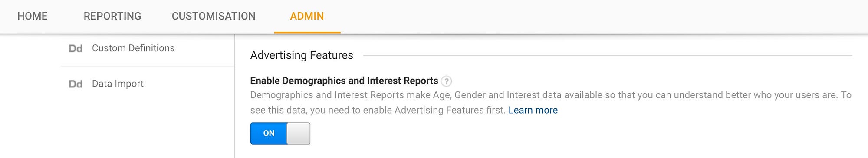The image size is (868, 158).
Task: Switch to the REPORTING tab
Action: [112, 16]
